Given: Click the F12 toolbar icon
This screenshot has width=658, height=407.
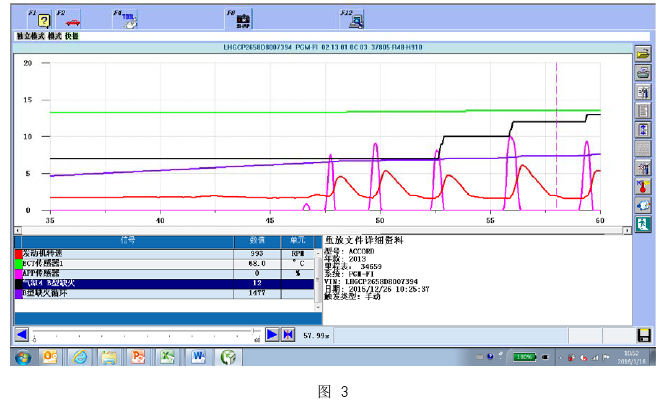Looking at the screenshot, I should pyautogui.click(x=357, y=18).
